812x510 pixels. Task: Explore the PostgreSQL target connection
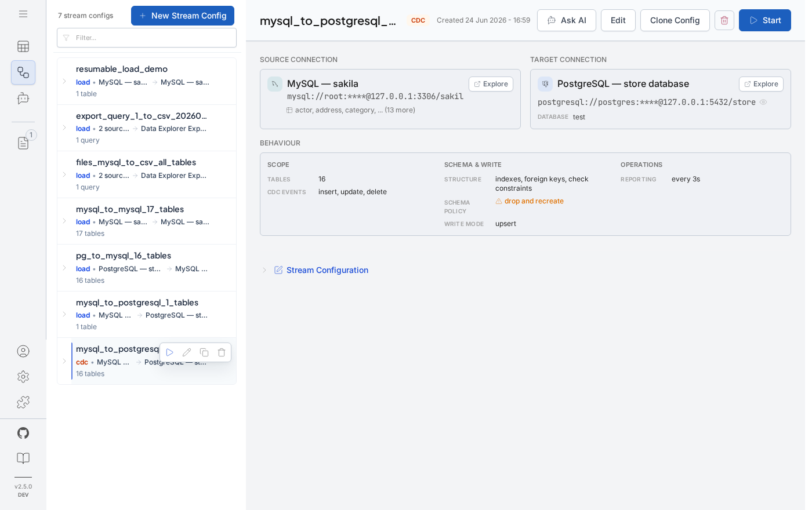(x=761, y=84)
